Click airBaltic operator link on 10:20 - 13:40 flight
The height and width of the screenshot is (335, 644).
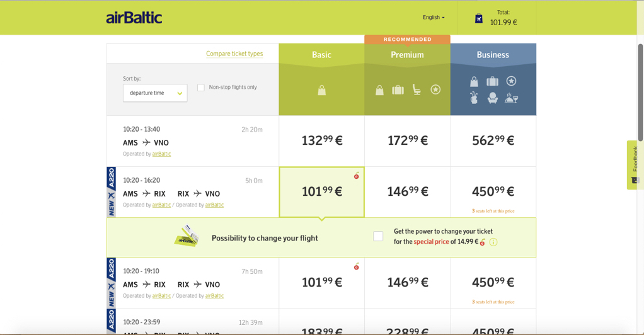(x=161, y=154)
